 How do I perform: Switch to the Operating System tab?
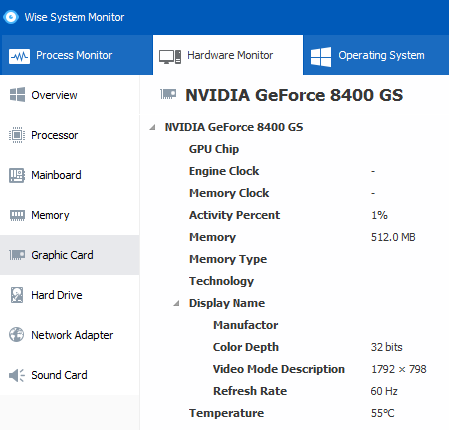(x=376, y=55)
